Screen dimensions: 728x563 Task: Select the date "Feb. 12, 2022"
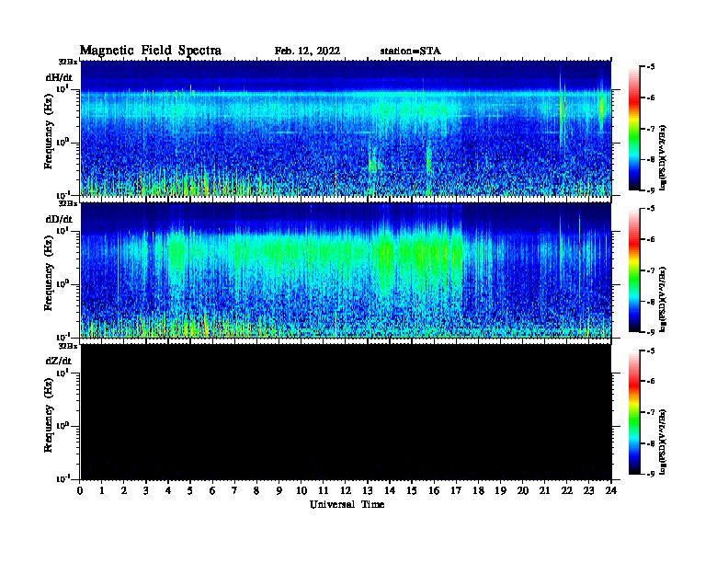[307, 51]
